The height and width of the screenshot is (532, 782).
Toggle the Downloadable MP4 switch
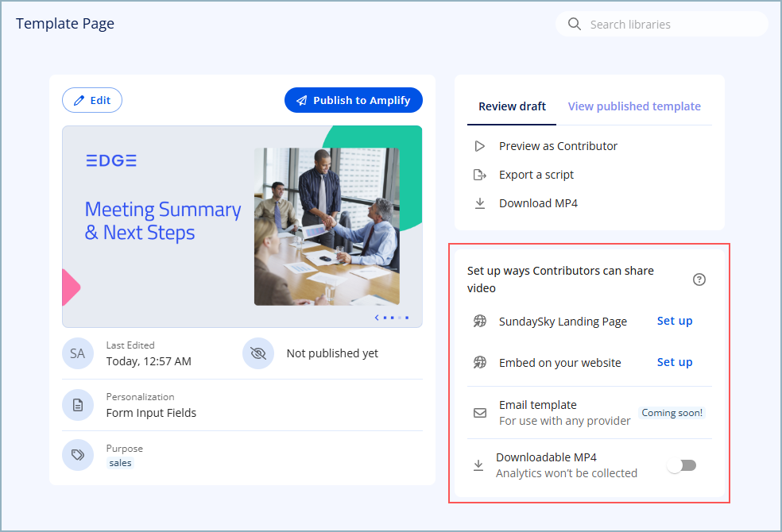(683, 465)
